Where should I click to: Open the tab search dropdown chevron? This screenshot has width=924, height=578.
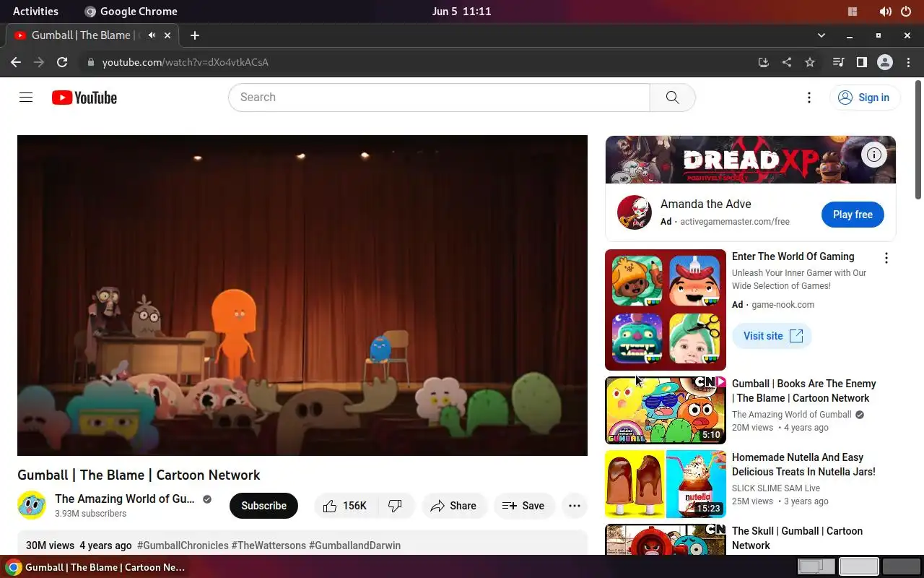click(x=821, y=35)
